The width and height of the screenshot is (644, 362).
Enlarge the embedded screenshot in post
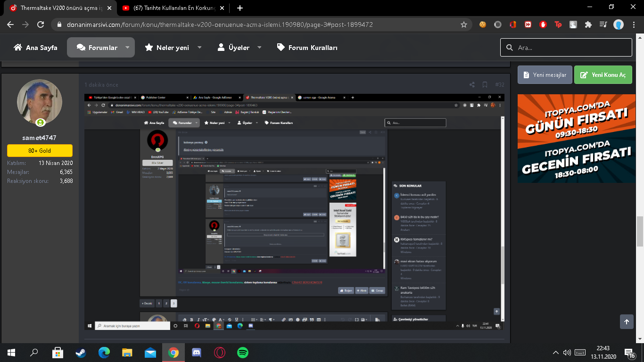point(295,212)
